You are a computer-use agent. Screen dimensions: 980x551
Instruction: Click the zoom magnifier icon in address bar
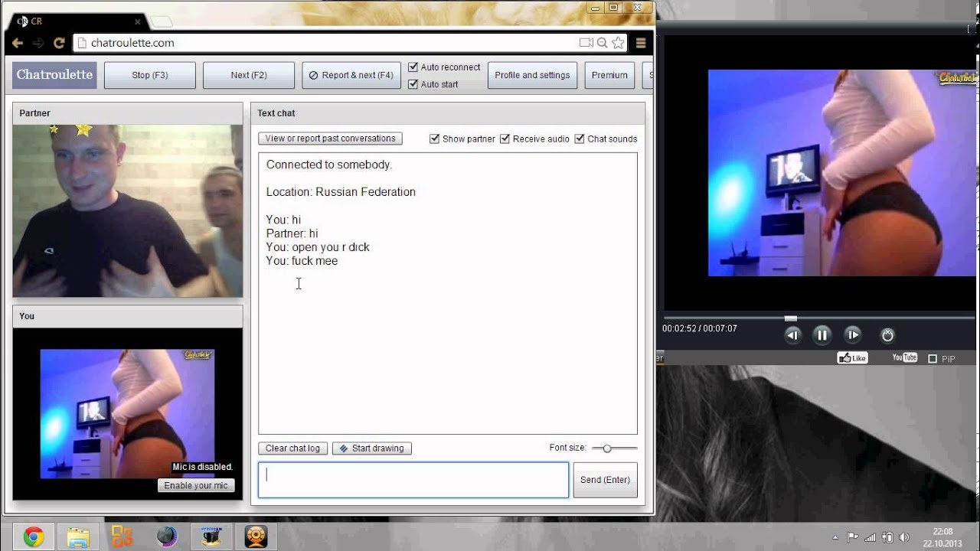pos(603,43)
